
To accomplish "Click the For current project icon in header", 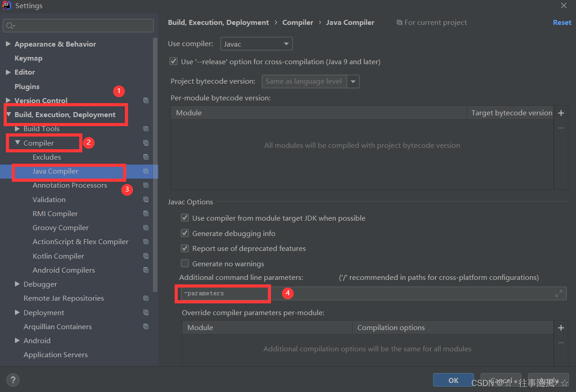I will (x=399, y=23).
